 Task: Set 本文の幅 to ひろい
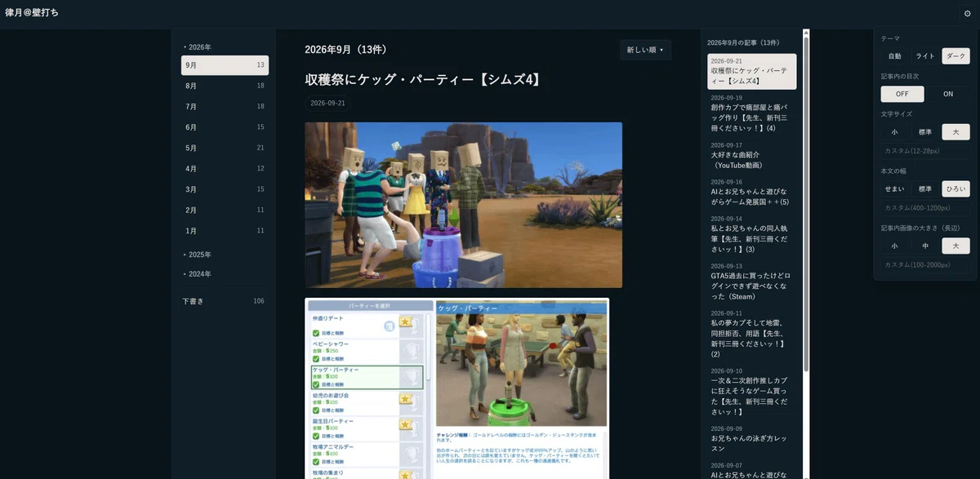955,189
